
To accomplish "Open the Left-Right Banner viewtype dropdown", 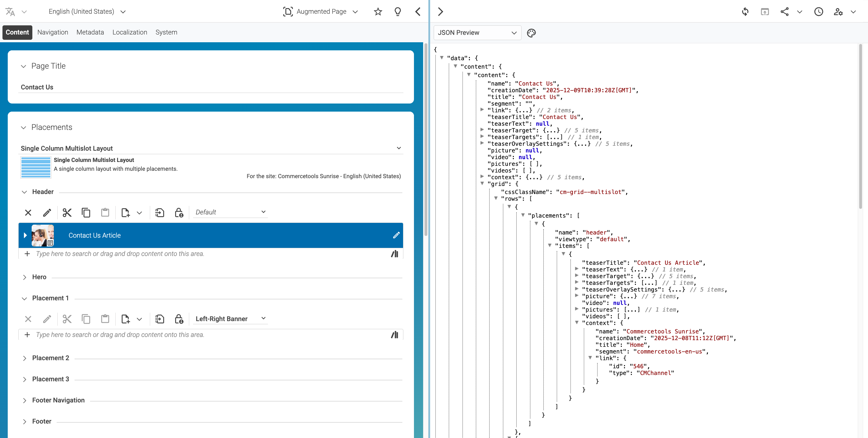I will [230, 319].
